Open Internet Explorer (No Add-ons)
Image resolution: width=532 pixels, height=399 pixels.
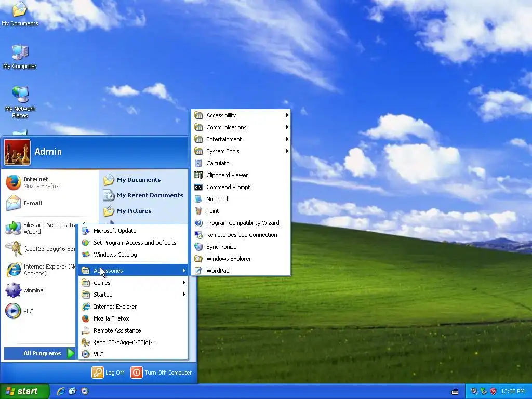pyautogui.click(x=40, y=270)
